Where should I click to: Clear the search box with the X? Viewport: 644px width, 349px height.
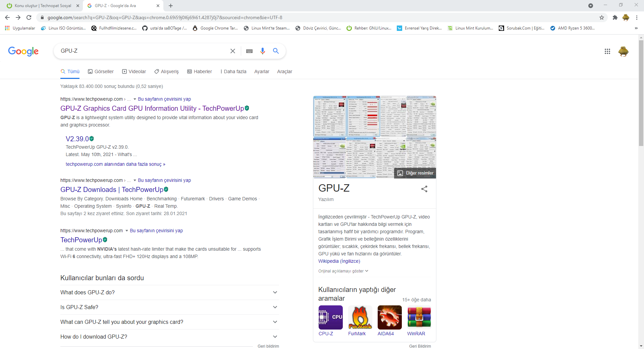(x=233, y=51)
